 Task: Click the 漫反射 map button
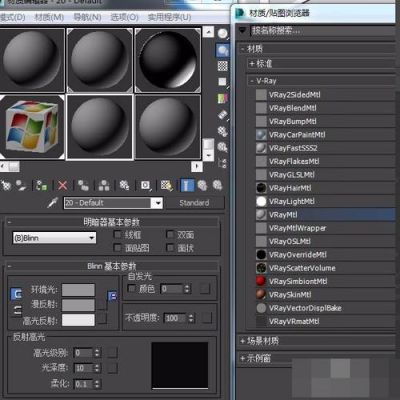tap(101, 305)
